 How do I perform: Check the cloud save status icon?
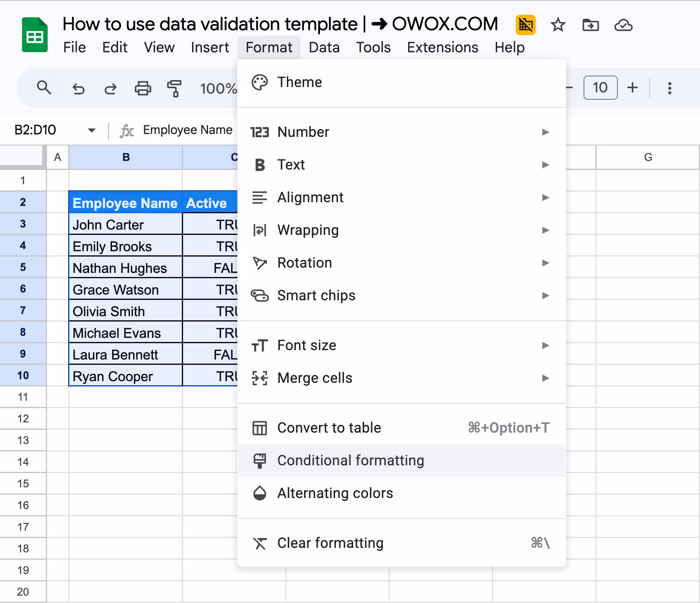coord(623,25)
